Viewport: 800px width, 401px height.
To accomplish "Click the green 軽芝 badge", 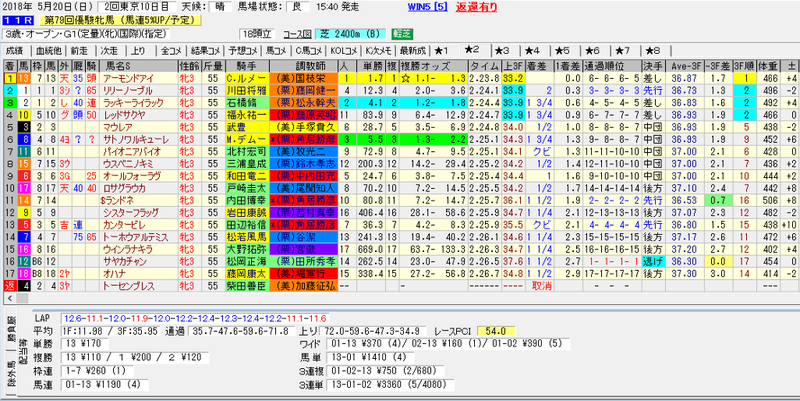I will [402, 35].
